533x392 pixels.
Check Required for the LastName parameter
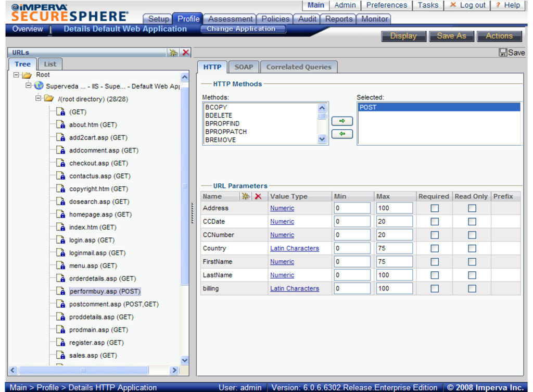[435, 275]
